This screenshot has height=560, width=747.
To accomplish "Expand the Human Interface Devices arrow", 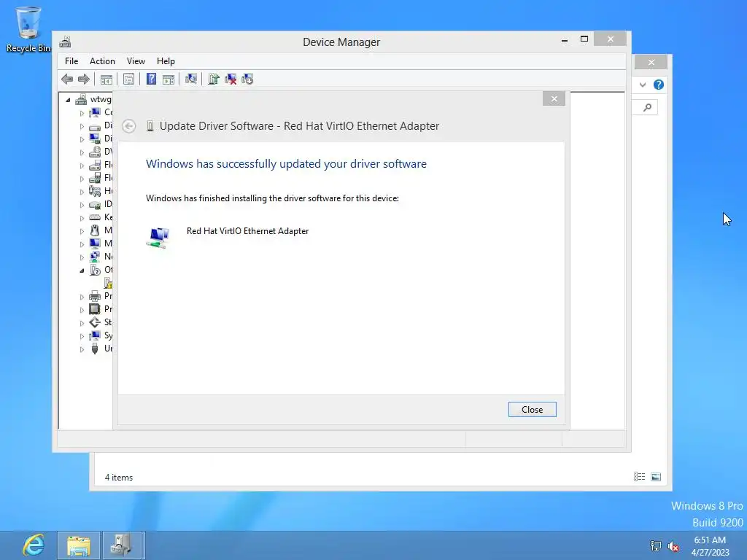I will tap(82, 192).
